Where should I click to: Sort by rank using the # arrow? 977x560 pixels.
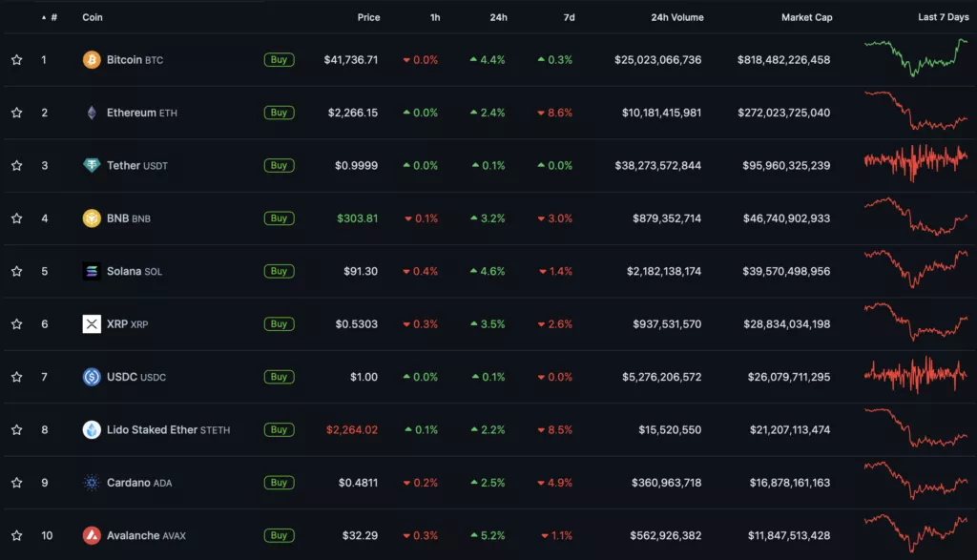[50, 17]
